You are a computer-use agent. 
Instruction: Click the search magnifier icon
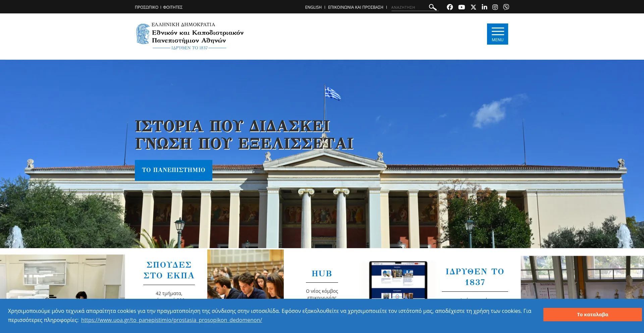pos(433,7)
